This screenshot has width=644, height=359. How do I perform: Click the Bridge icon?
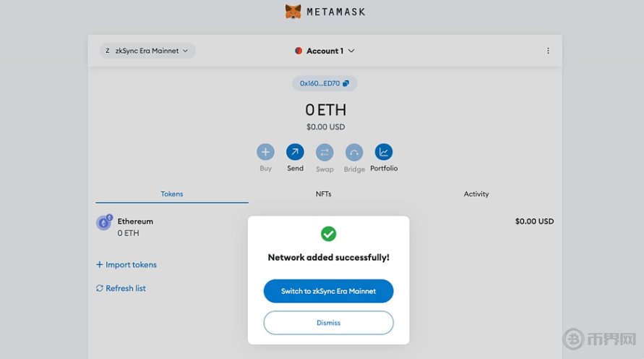(x=354, y=152)
